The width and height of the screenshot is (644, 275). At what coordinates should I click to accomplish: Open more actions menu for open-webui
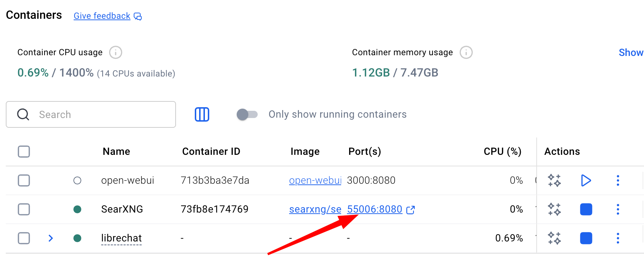618,180
